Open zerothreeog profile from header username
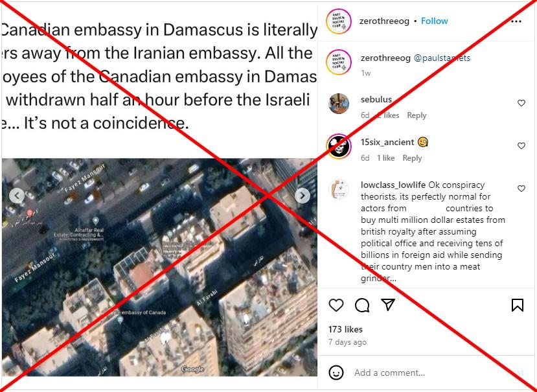 (384, 21)
